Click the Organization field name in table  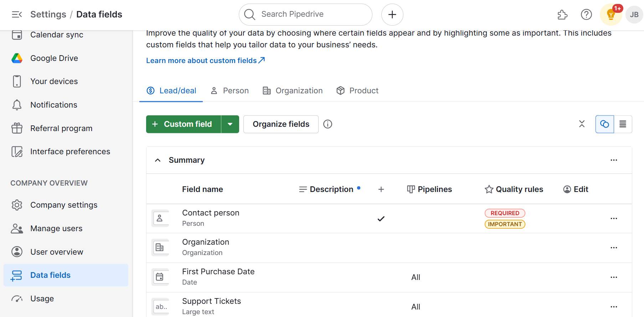[x=206, y=242]
